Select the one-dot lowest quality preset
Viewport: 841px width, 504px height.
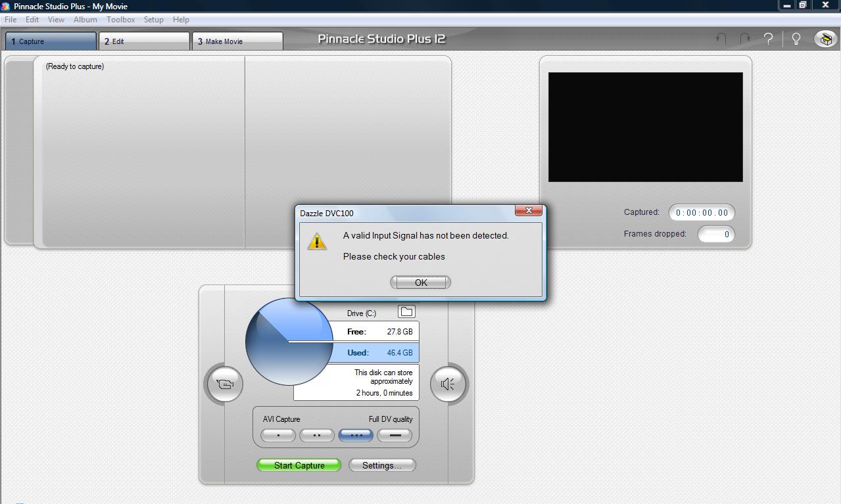click(278, 435)
